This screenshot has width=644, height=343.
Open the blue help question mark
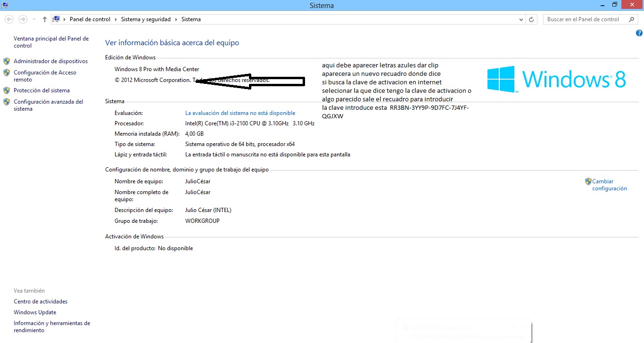coord(639,33)
